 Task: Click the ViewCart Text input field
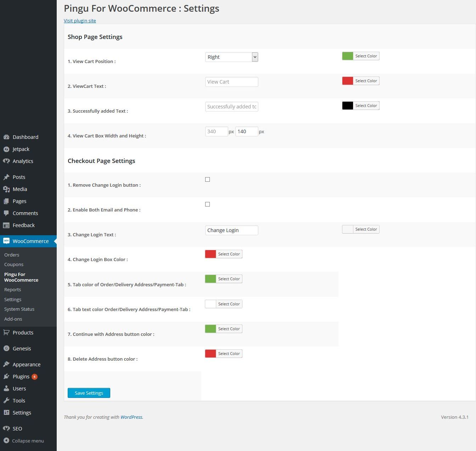click(232, 82)
